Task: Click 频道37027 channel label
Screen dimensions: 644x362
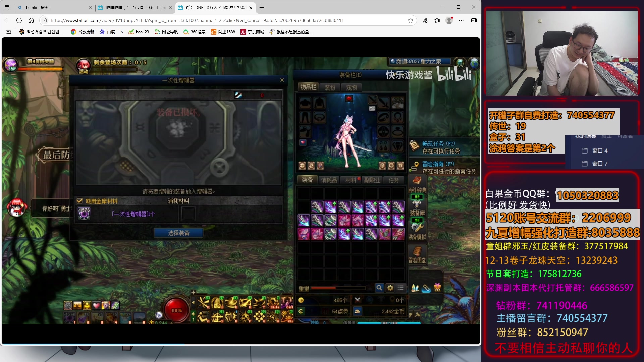Action: [x=419, y=61]
